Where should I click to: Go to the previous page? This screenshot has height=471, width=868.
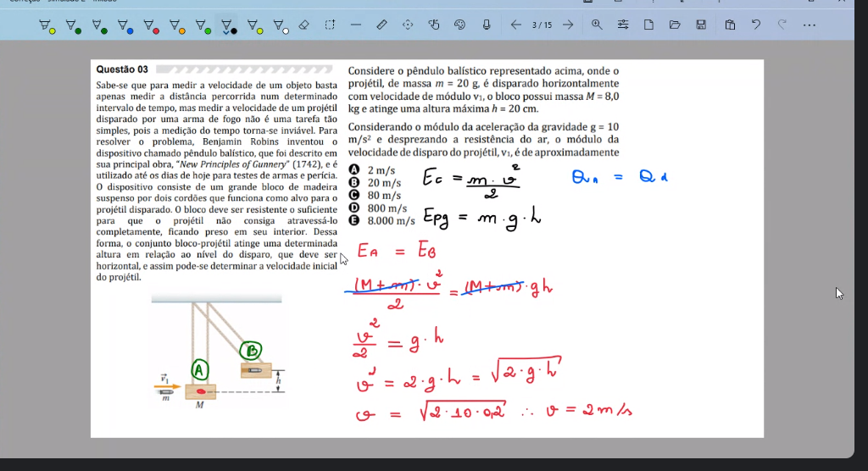516,25
